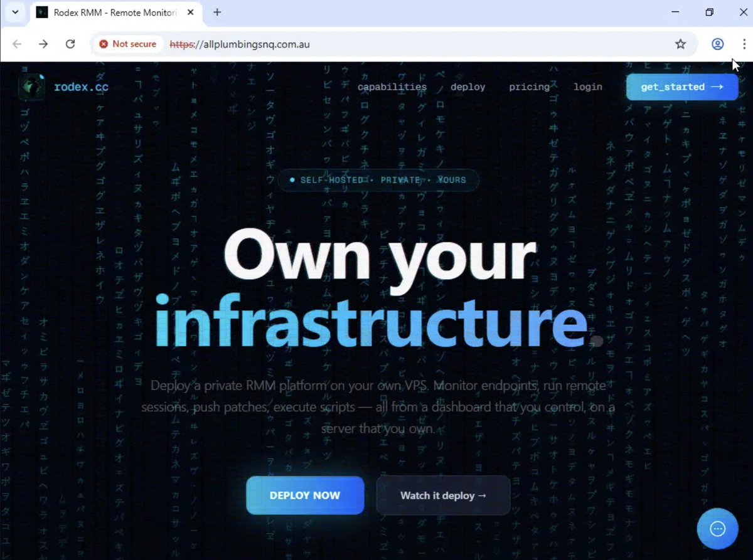The width and height of the screenshot is (753, 560).
Task: Open the browser profile icon
Action: pyautogui.click(x=717, y=44)
